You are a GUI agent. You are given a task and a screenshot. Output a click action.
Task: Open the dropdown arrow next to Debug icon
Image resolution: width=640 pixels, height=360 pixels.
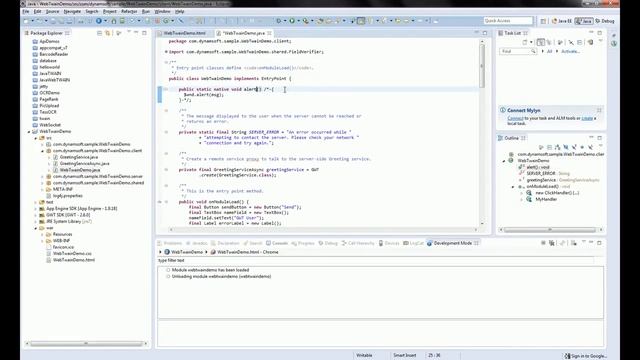(x=285, y=21)
